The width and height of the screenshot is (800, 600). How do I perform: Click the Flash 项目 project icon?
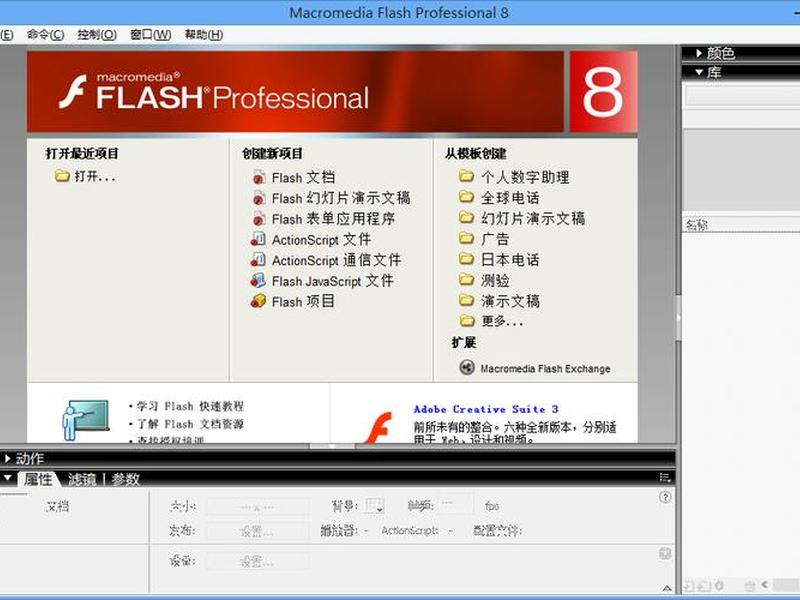[x=258, y=301]
